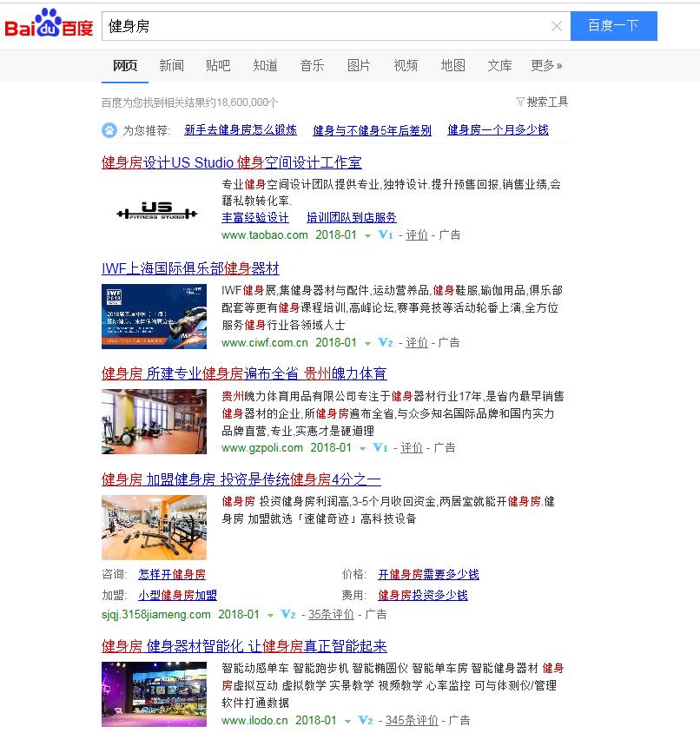
Task: Open result 加盟健身房 投资是传统健身房4分之一
Action: click(x=241, y=479)
